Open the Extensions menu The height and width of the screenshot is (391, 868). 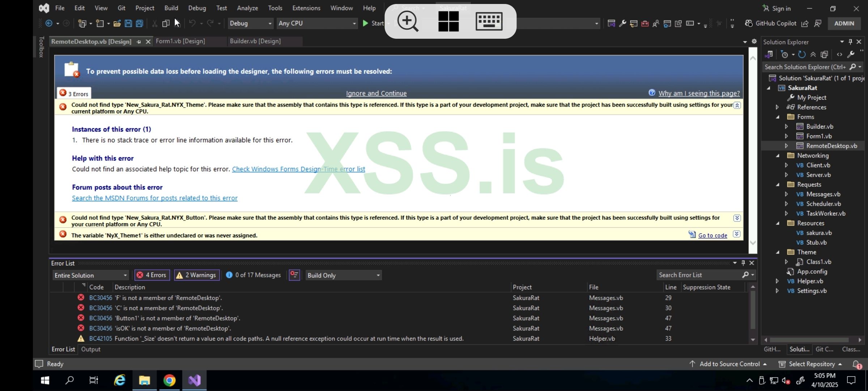pyautogui.click(x=306, y=8)
